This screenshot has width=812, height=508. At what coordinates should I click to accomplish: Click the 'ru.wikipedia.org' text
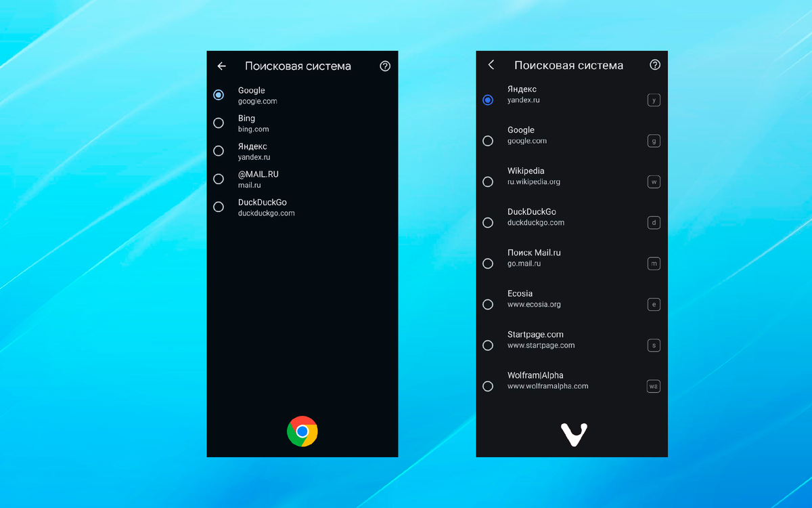point(534,182)
